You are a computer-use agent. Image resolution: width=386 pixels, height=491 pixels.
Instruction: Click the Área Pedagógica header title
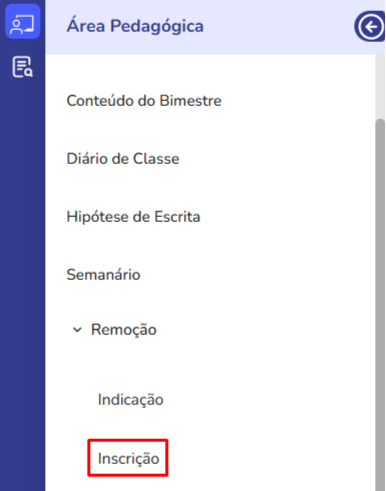tap(135, 26)
